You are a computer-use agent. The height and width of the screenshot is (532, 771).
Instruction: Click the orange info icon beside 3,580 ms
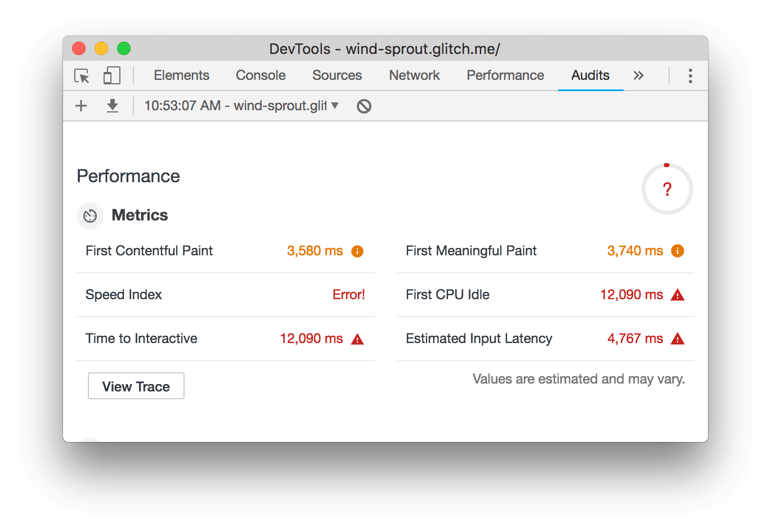tap(357, 251)
